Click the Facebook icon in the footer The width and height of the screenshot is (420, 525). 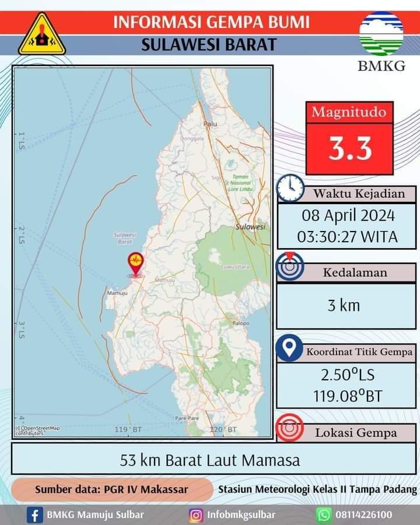tap(35, 515)
